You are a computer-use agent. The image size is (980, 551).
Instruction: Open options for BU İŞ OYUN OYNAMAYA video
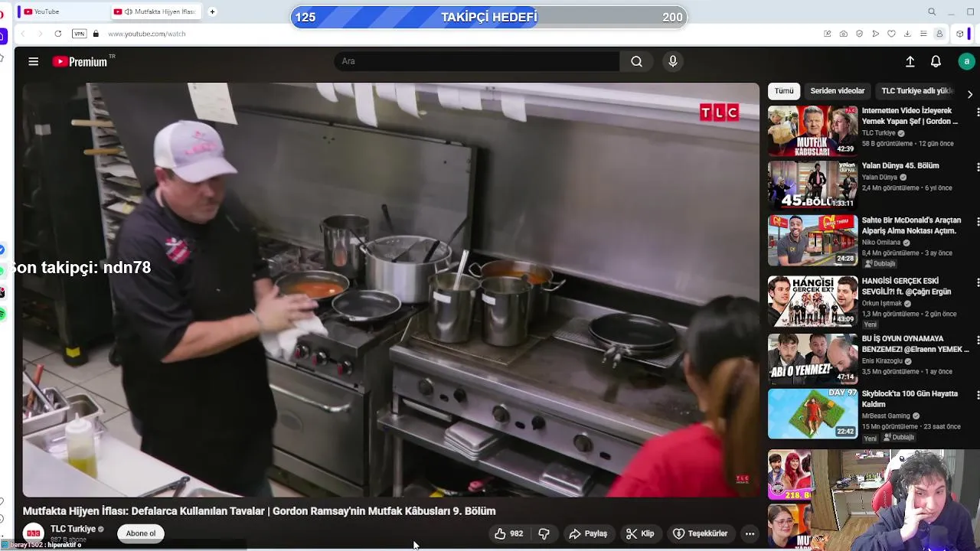977,340
